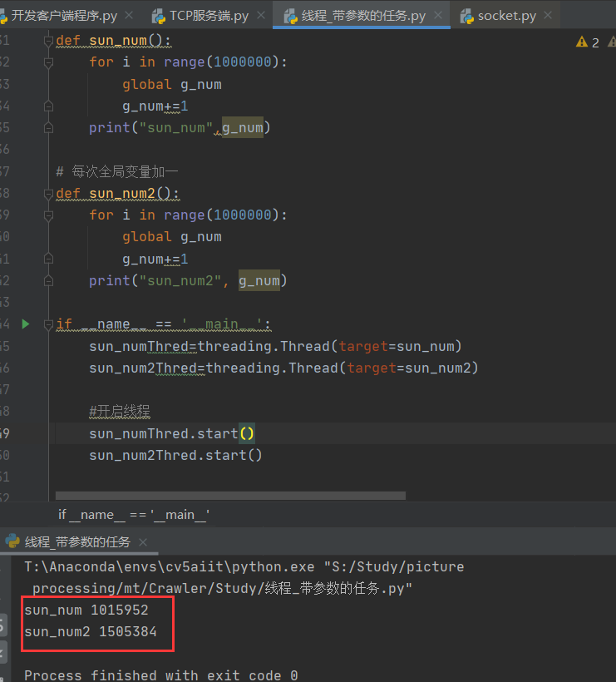Click the python.exe path in console output

[x=170, y=567]
